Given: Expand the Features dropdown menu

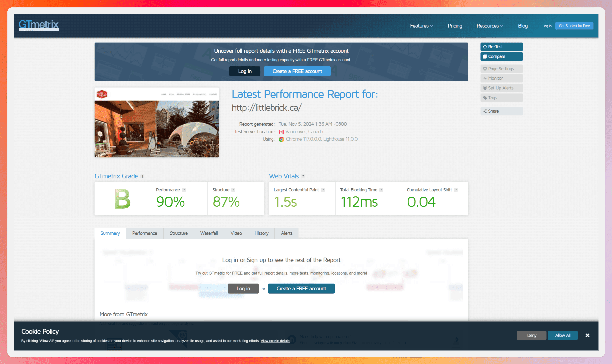Looking at the screenshot, I should [x=421, y=26].
